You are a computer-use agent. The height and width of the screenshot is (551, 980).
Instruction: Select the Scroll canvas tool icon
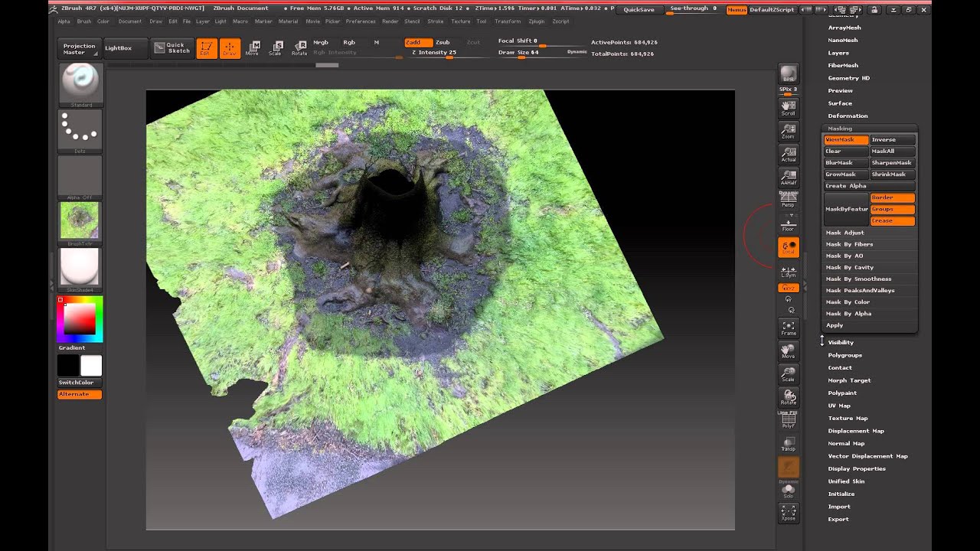tap(788, 107)
